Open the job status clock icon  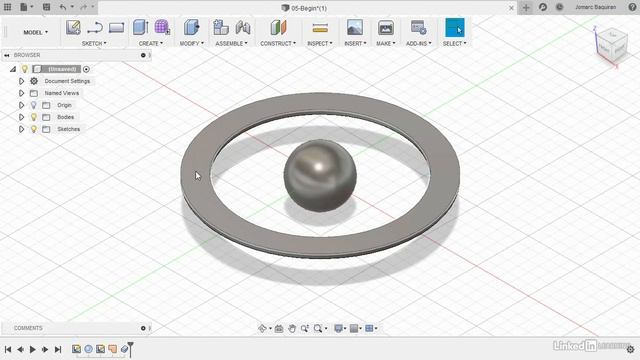pos(559,7)
